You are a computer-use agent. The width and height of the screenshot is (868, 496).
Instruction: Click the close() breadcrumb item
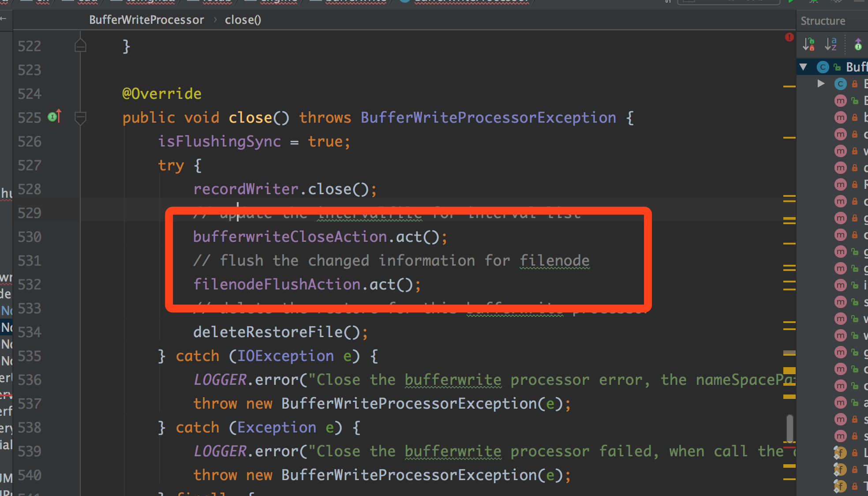coord(243,20)
